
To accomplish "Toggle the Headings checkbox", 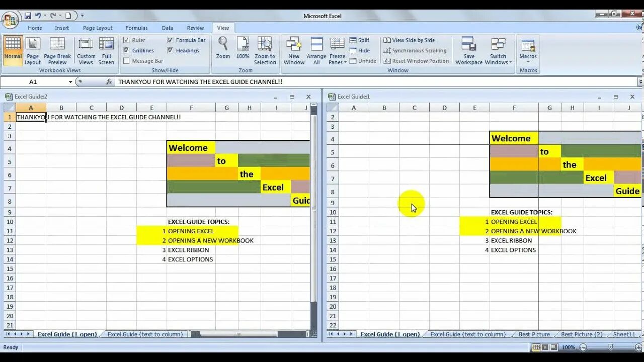I will 171,50.
